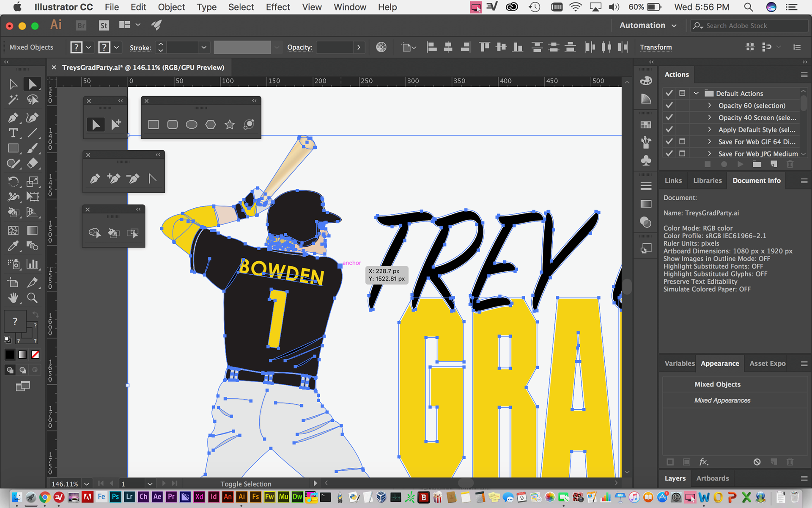Toggle checkmark for Save For Web GIF action
The image size is (812, 508).
pyautogui.click(x=669, y=141)
